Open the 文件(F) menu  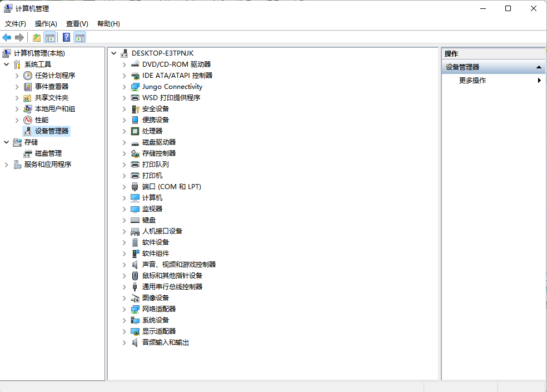[16, 24]
